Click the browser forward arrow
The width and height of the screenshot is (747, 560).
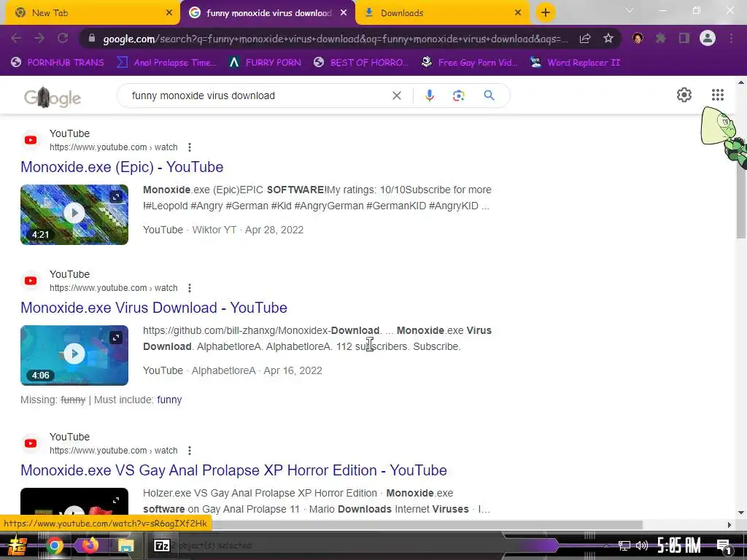coord(39,38)
